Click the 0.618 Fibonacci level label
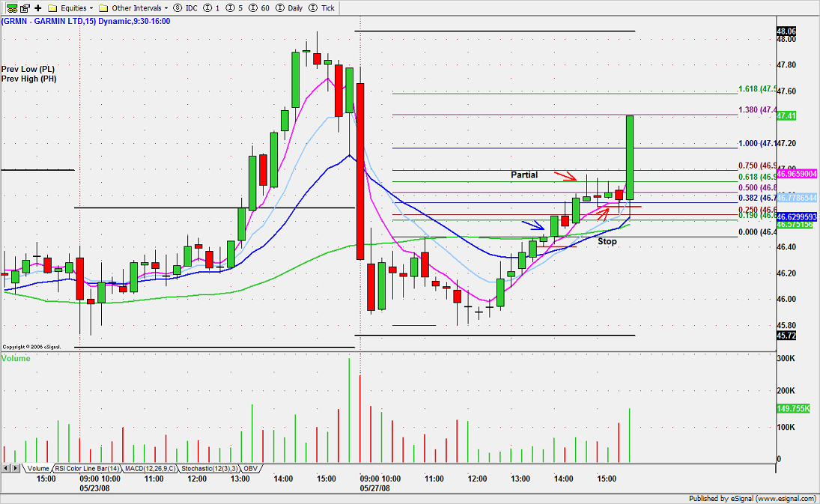Viewport: 820px width, 504px height. [757, 177]
